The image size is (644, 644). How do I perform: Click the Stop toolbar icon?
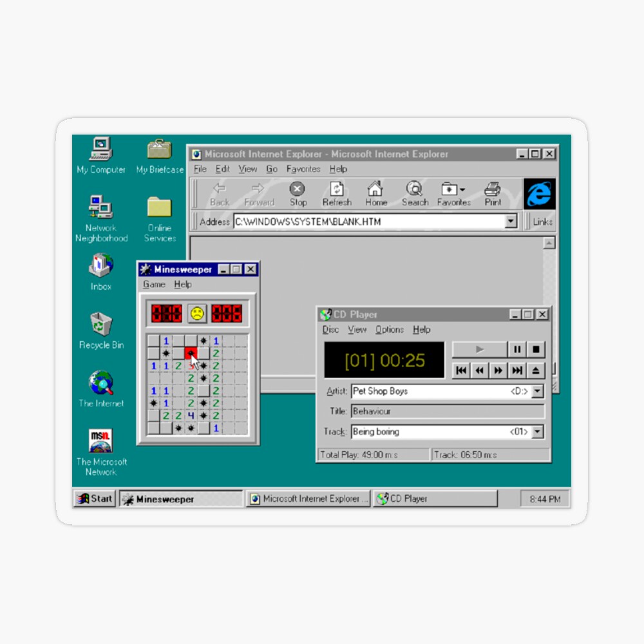pyautogui.click(x=298, y=194)
